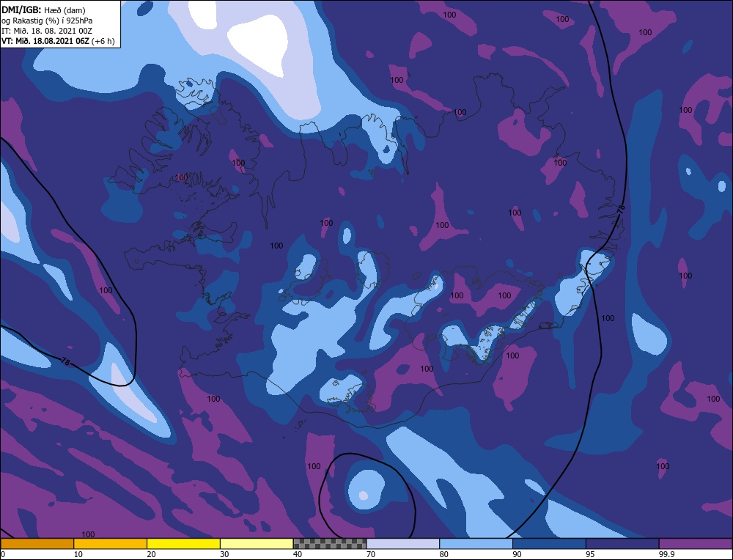Click the legend scale label '40'
The height and width of the screenshot is (560, 733).
[x=298, y=554]
